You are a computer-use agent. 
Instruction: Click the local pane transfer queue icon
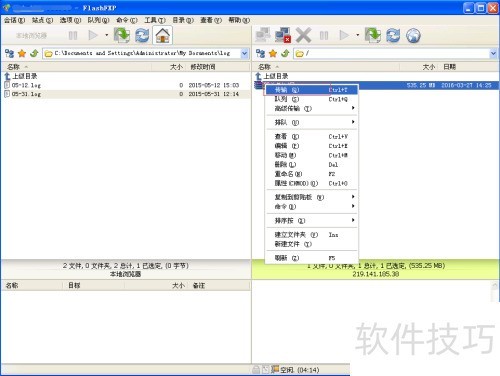[x=122, y=35]
